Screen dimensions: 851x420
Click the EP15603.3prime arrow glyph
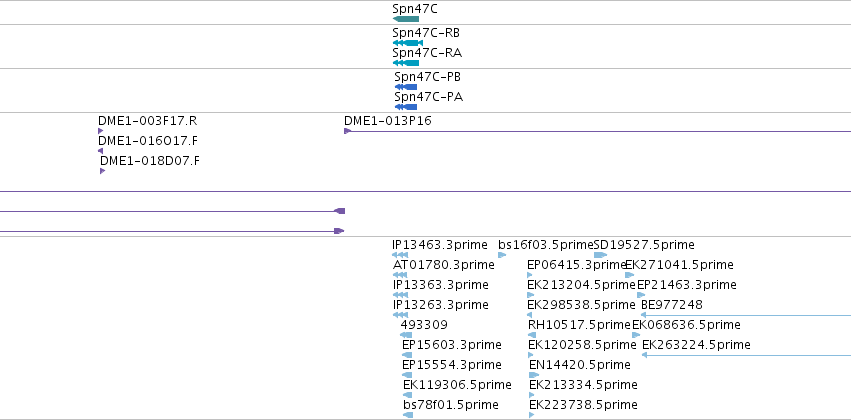click(x=407, y=355)
